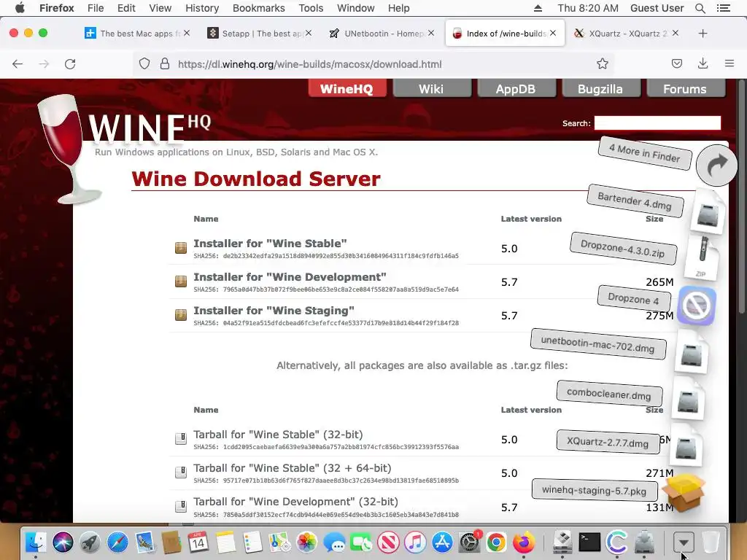This screenshot has width=747, height=560.
Task: Download Tarball for Wine Stable (32 + 64-bit)
Action: 292,468
